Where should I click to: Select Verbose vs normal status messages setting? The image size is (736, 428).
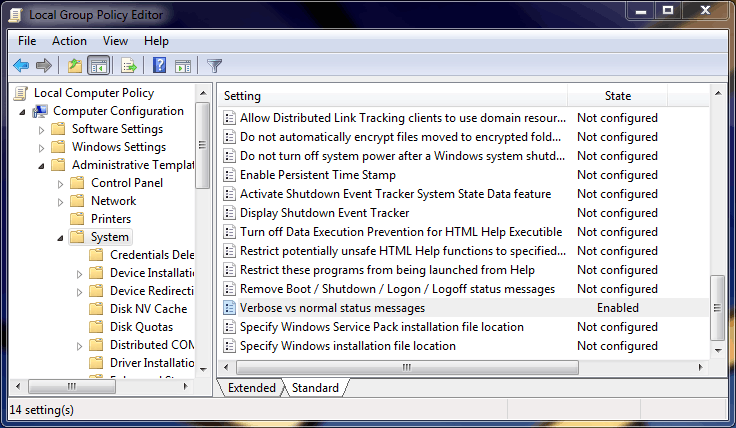[x=332, y=308]
